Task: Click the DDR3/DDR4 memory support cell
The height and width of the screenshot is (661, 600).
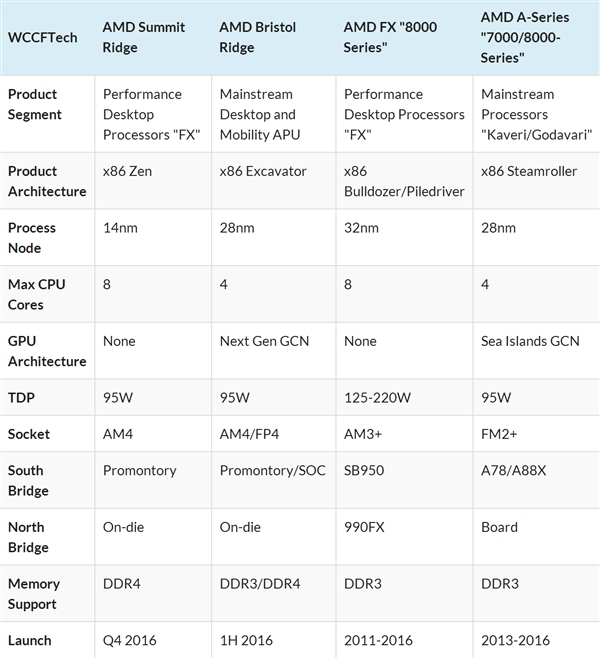Action: pos(259,584)
